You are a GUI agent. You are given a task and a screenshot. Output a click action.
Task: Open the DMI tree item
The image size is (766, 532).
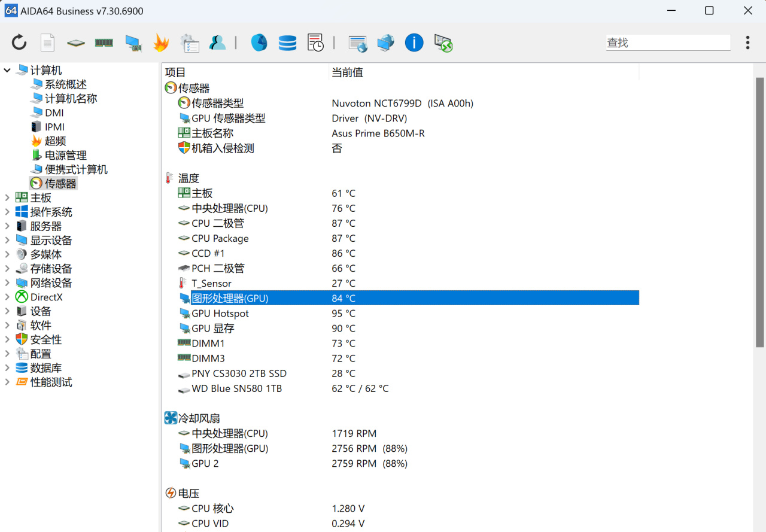pos(54,113)
